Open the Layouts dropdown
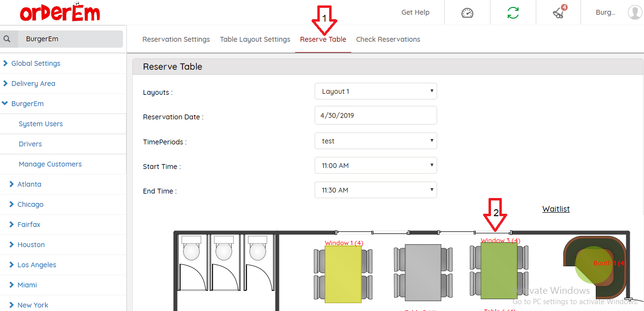The image size is (644, 311). [x=375, y=91]
